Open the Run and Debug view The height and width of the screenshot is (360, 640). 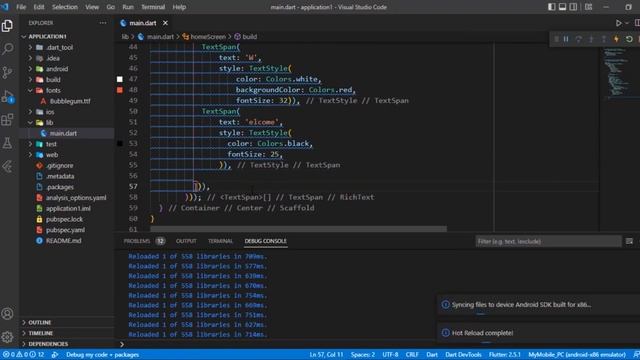7,97
